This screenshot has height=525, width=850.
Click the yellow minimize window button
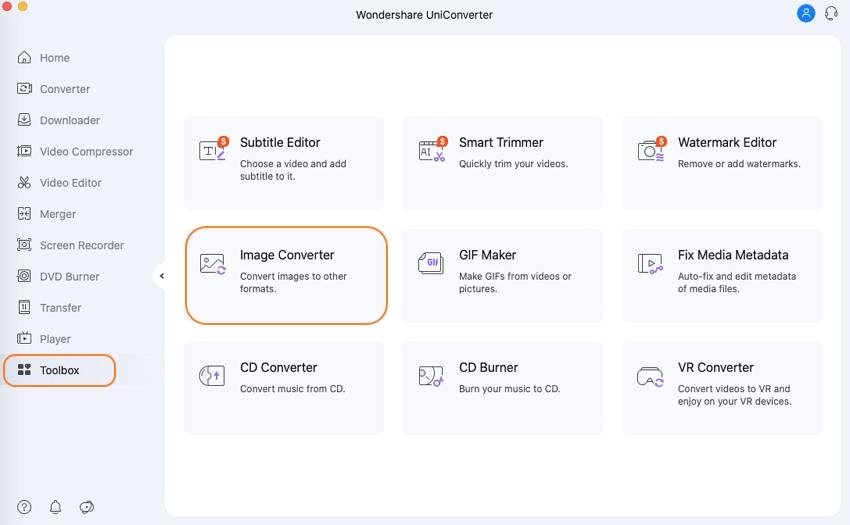pos(23,6)
